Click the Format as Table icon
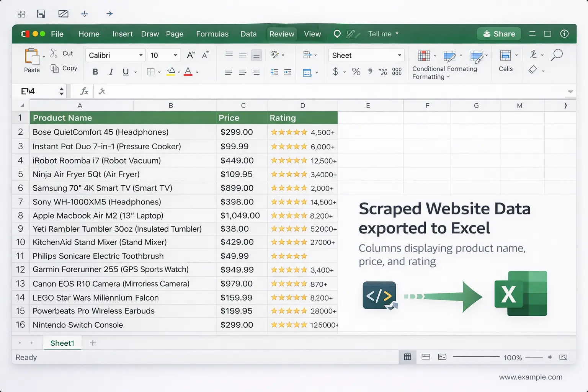Screen dimensions: 588x392 click(449, 56)
